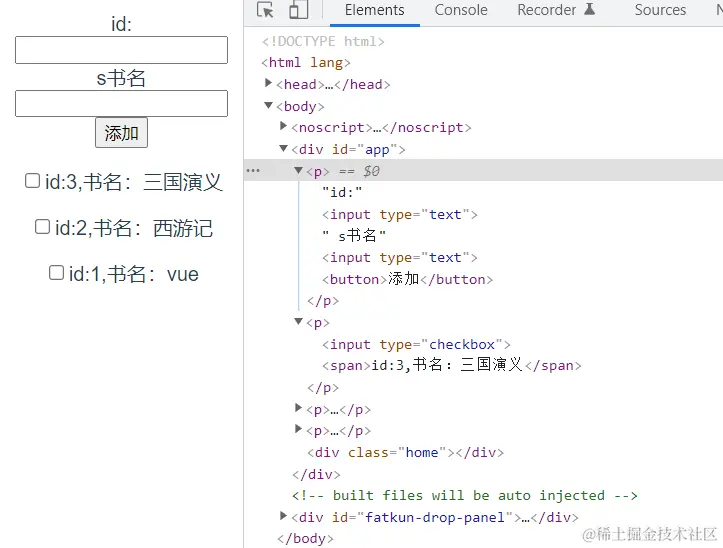This screenshot has width=723, height=548.
Task: Tick checkbox for id:2 西游记
Action: click(x=42, y=226)
